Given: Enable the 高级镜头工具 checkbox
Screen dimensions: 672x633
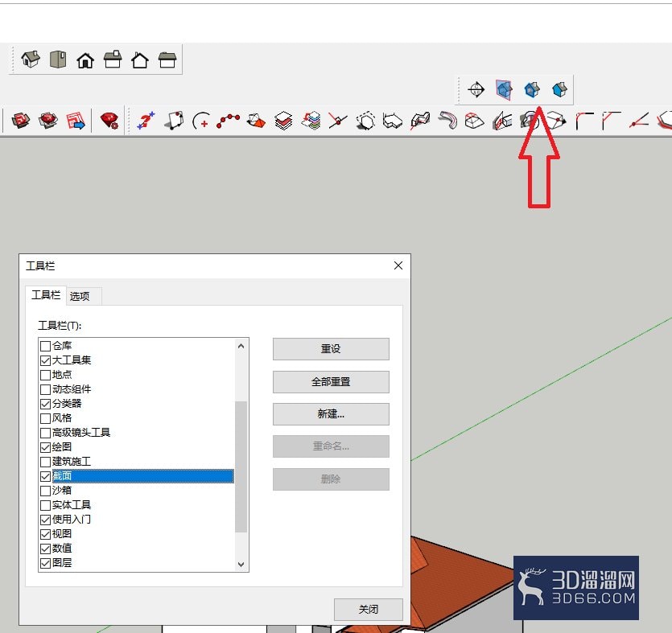Looking at the screenshot, I should [x=45, y=433].
